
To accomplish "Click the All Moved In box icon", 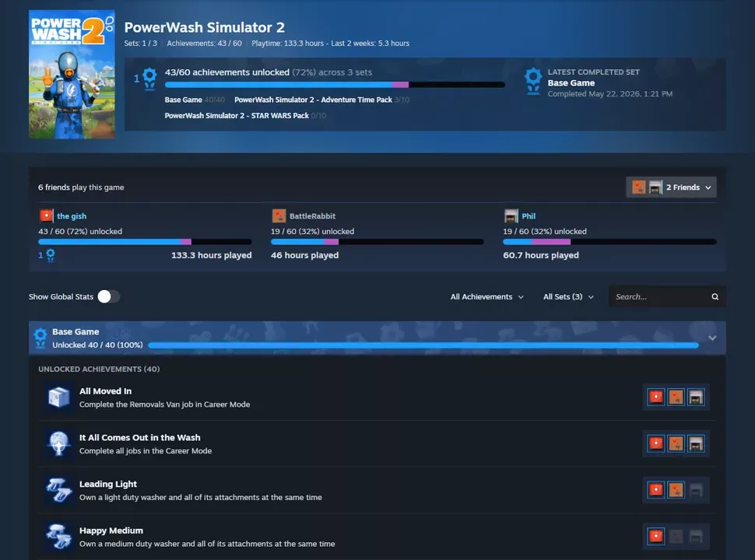I will point(58,397).
